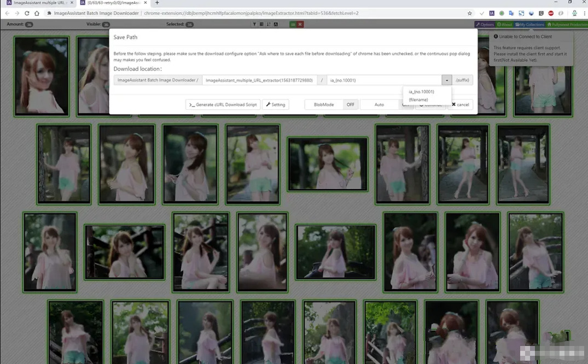
Task: Click Generate cURL Download Script button
Action: [223, 104]
